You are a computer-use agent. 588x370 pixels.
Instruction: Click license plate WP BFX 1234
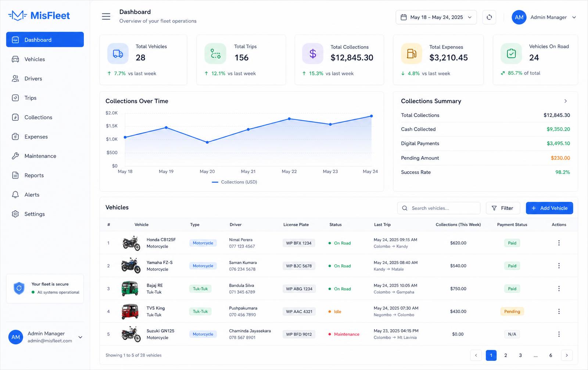pos(299,243)
